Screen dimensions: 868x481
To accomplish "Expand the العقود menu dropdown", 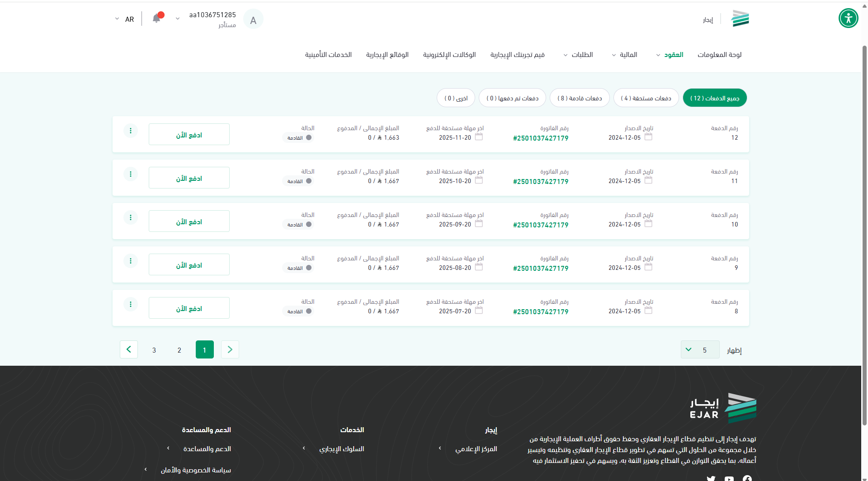I will click(670, 55).
